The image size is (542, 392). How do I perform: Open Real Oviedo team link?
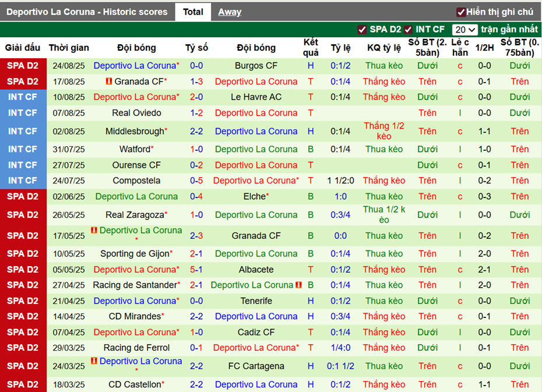[x=136, y=113]
